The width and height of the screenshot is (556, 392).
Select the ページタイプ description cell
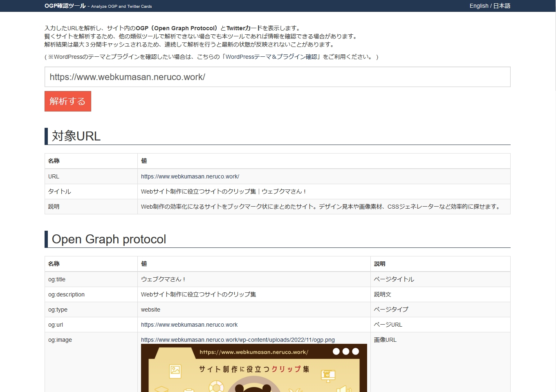click(391, 310)
